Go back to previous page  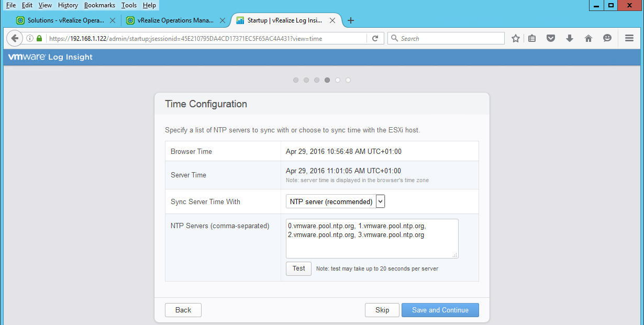(15, 38)
